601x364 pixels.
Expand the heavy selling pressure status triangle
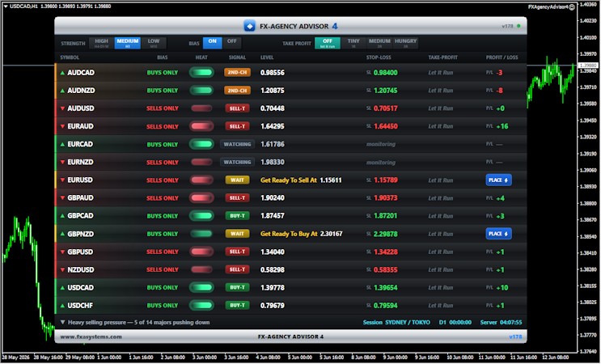62,322
